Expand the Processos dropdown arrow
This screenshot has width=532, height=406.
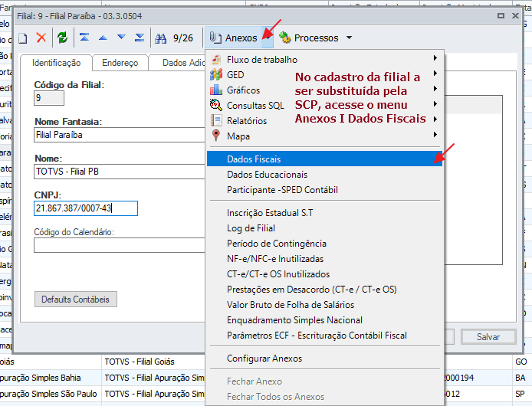click(349, 38)
